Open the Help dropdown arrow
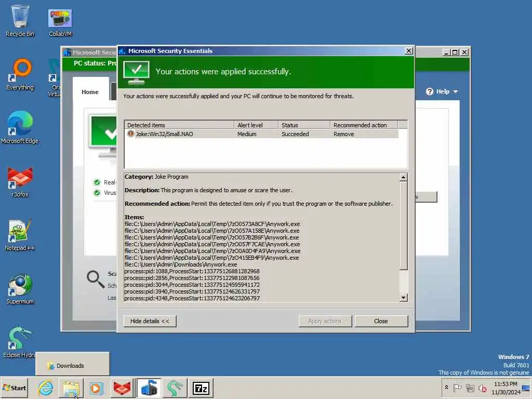Screen dimensions: 532x399 pyautogui.click(x=455, y=91)
